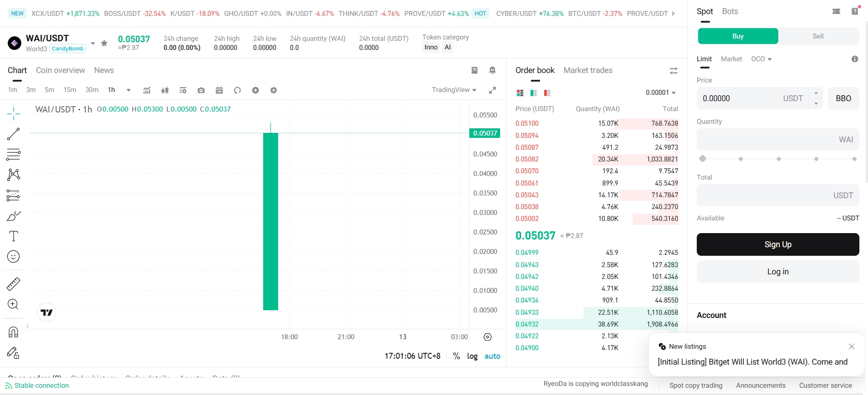Select the crosshair cursor tool
Screen dimensions: 868x395
point(14,114)
